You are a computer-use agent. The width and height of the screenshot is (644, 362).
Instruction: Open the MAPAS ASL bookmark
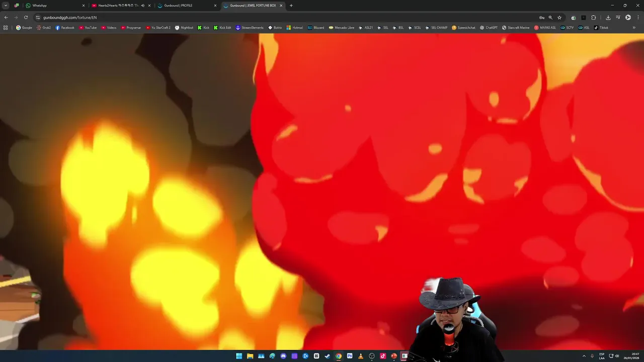pos(545,28)
